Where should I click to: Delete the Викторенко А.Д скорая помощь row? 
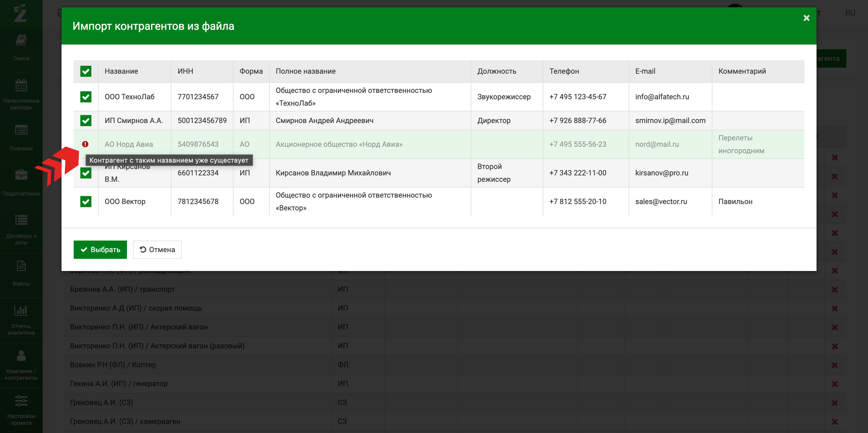[835, 308]
